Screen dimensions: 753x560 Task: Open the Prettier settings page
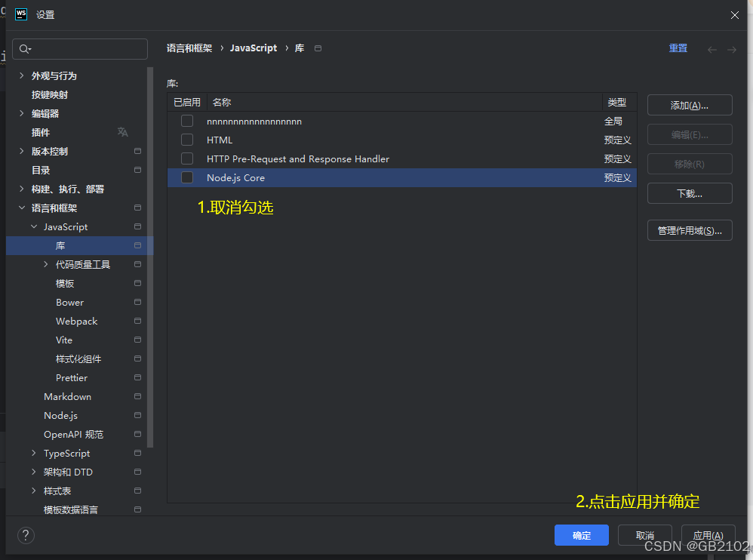(x=72, y=378)
